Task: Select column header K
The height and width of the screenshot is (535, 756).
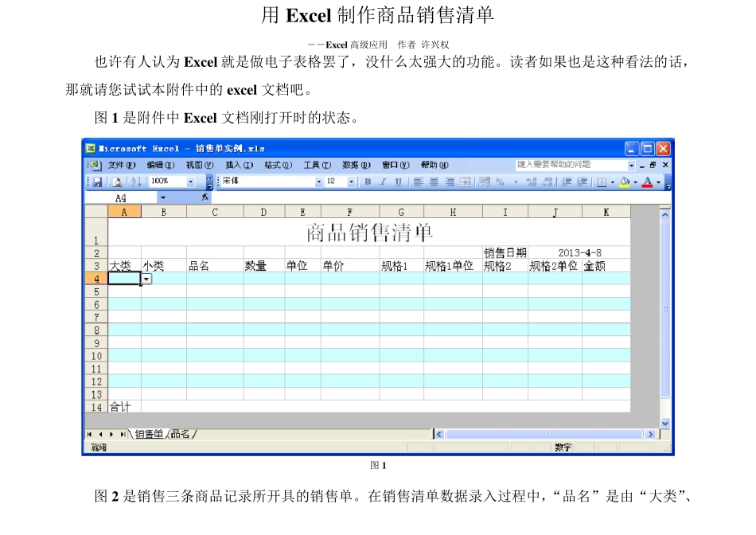Action: (x=606, y=213)
